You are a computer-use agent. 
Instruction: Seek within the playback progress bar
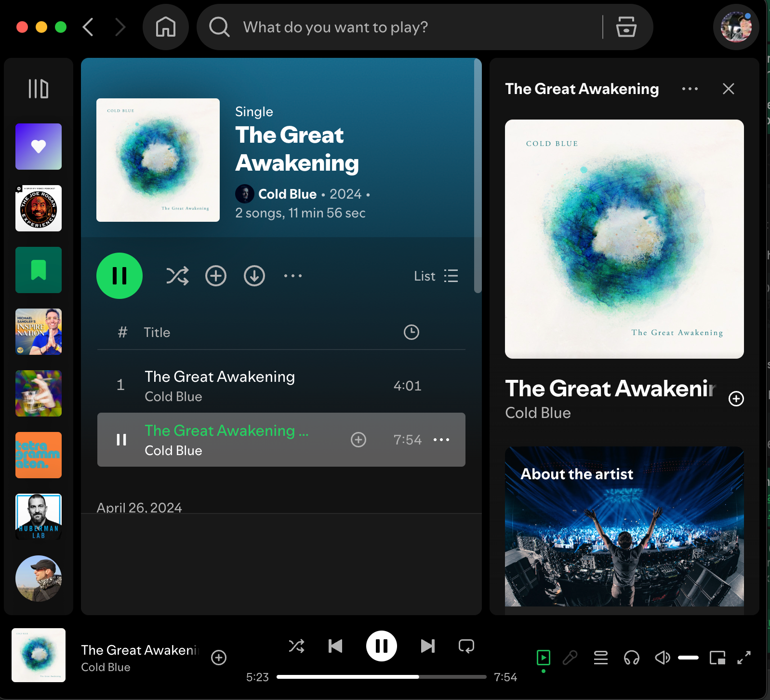pyautogui.click(x=382, y=677)
